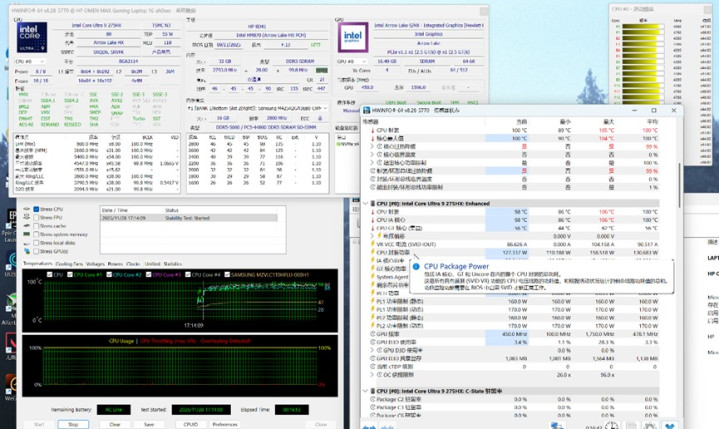Enable the Stress FPU checkbox
The image size is (719, 429).
pos(37,217)
